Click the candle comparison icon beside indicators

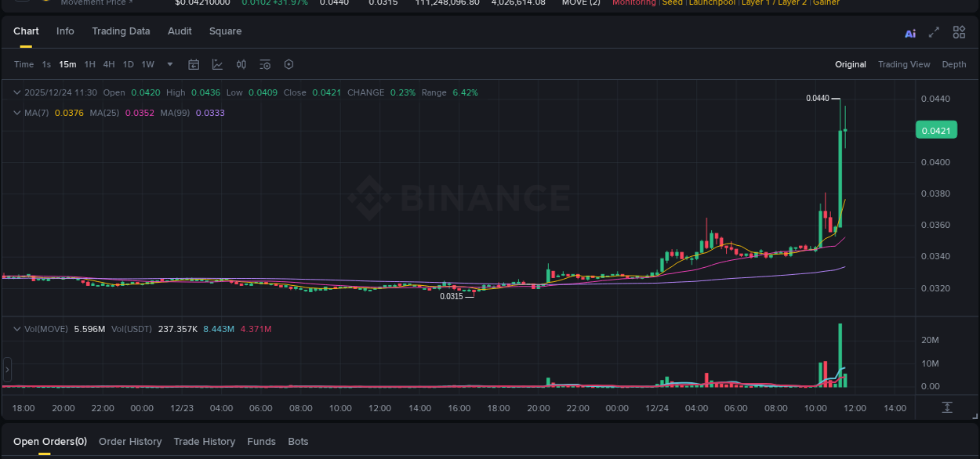tap(241, 64)
